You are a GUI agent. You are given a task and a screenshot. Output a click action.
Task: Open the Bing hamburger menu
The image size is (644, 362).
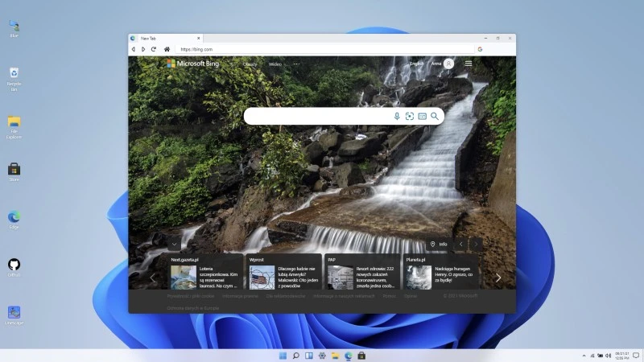pyautogui.click(x=469, y=64)
